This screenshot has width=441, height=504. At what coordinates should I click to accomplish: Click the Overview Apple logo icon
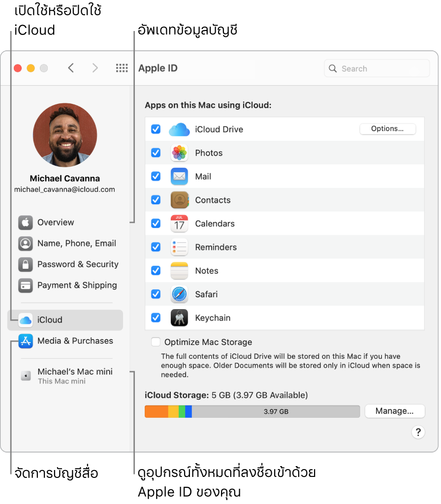pos(26,222)
